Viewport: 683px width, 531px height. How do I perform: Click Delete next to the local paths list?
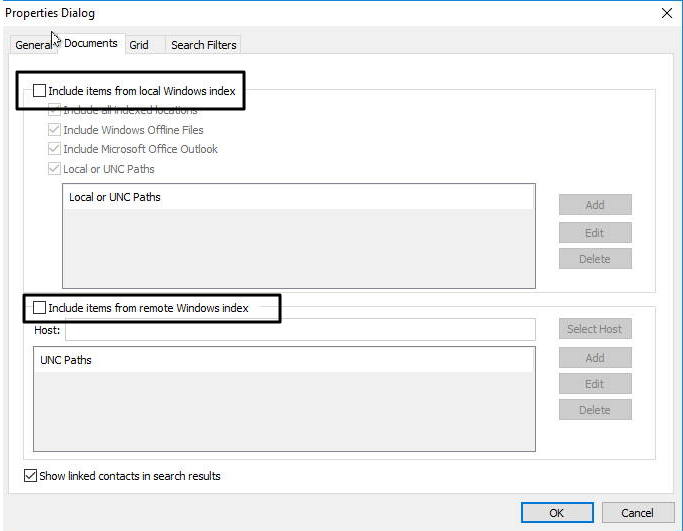pyautogui.click(x=595, y=259)
